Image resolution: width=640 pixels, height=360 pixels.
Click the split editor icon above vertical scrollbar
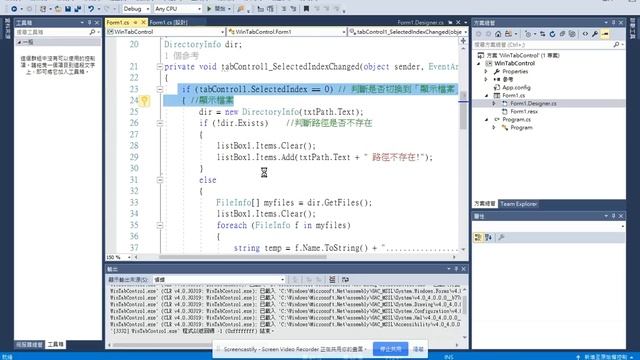tap(463, 41)
